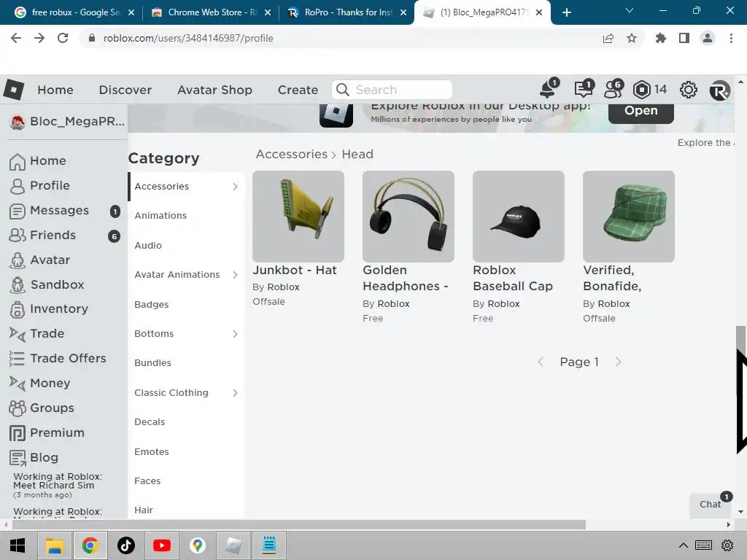Focus the Roblox search field
The image size is (747, 560).
point(392,90)
